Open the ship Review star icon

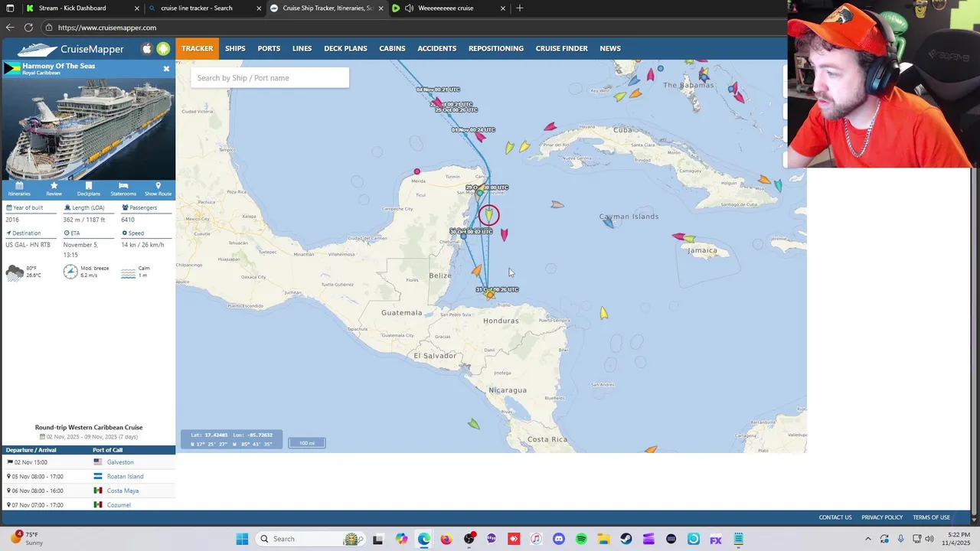54,189
